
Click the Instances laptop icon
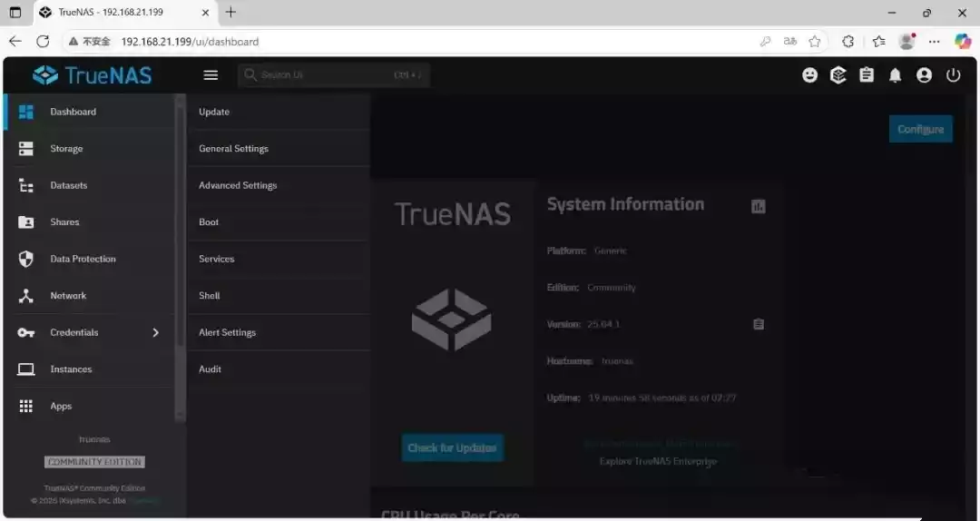tap(25, 369)
